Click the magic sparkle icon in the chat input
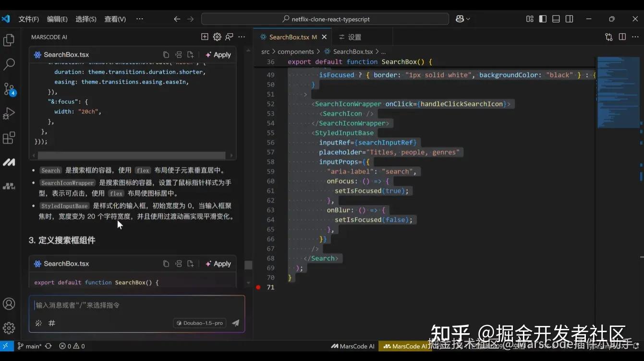Image resolution: width=644 pixels, height=361 pixels. [38, 323]
